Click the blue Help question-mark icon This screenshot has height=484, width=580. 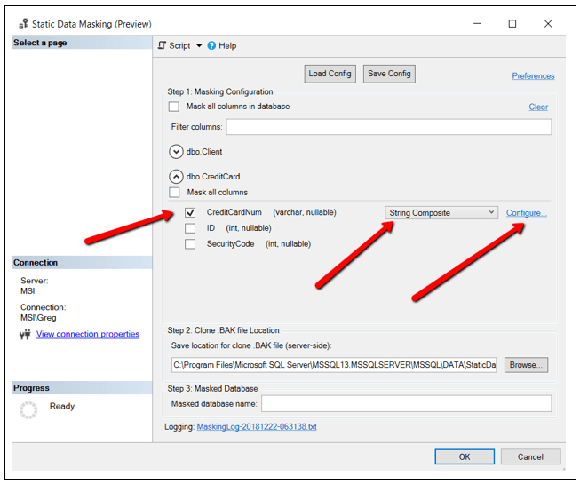[x=212, y=46]
